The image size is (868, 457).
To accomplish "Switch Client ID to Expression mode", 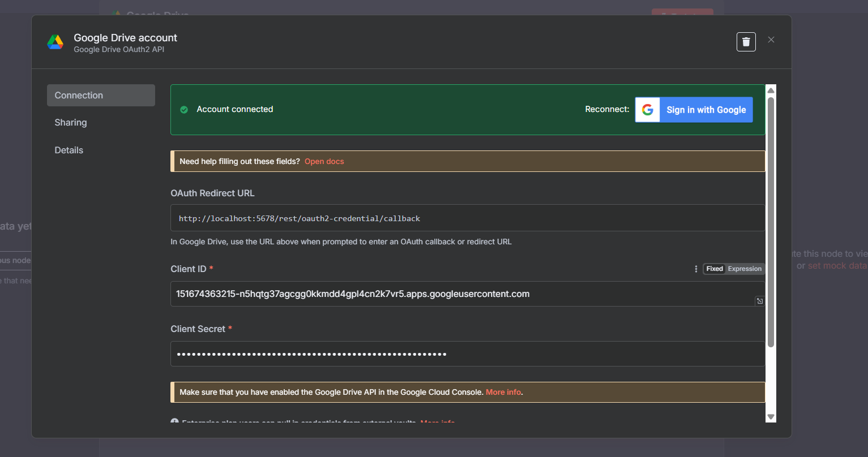I will coord(745,269).
